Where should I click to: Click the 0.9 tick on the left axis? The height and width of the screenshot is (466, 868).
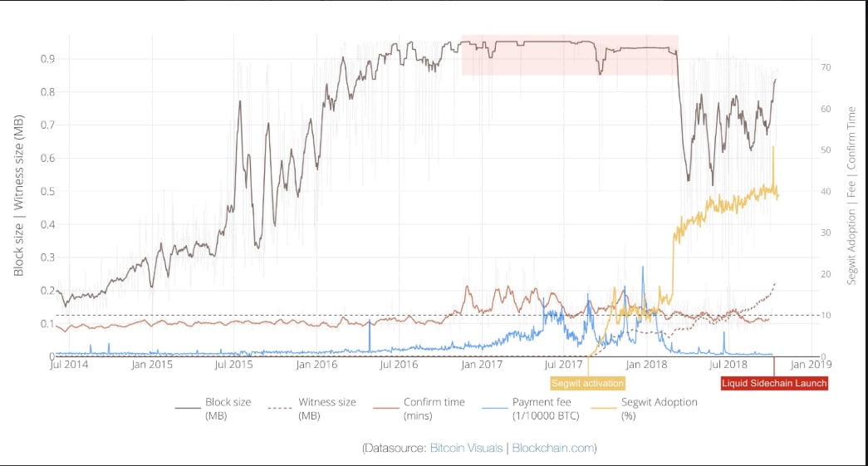click(x=47, y=59)
